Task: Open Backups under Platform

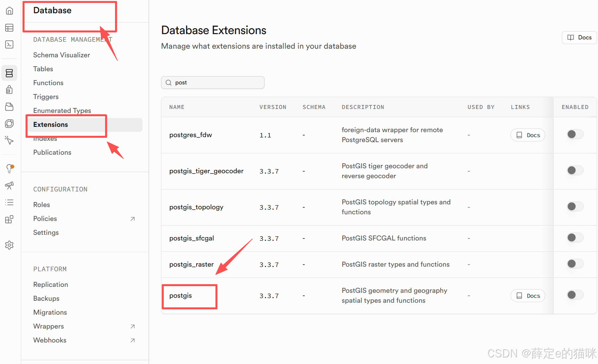Action: [46, 298]
